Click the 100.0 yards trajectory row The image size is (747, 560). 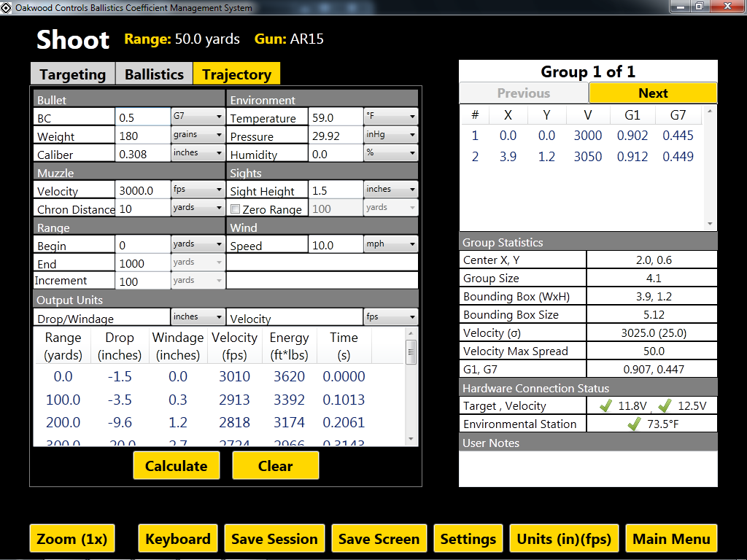click(219, 400)
